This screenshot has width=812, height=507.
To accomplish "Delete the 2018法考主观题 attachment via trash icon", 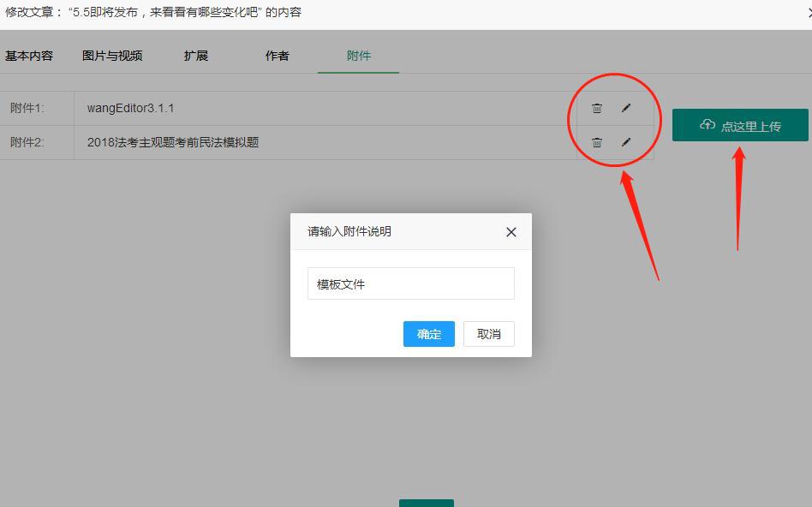I will pyautogui.click(x=597, y=142).
